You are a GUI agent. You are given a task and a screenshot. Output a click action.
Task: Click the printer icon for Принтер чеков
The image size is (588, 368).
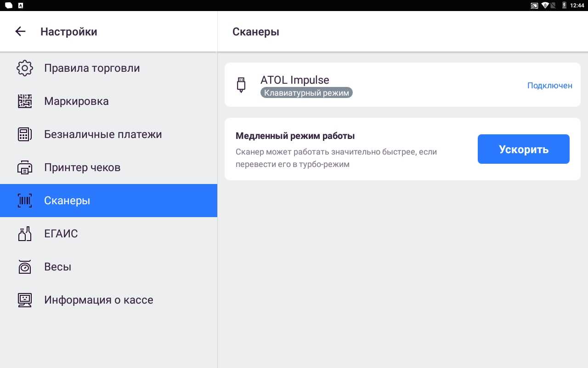pos(25,167)
